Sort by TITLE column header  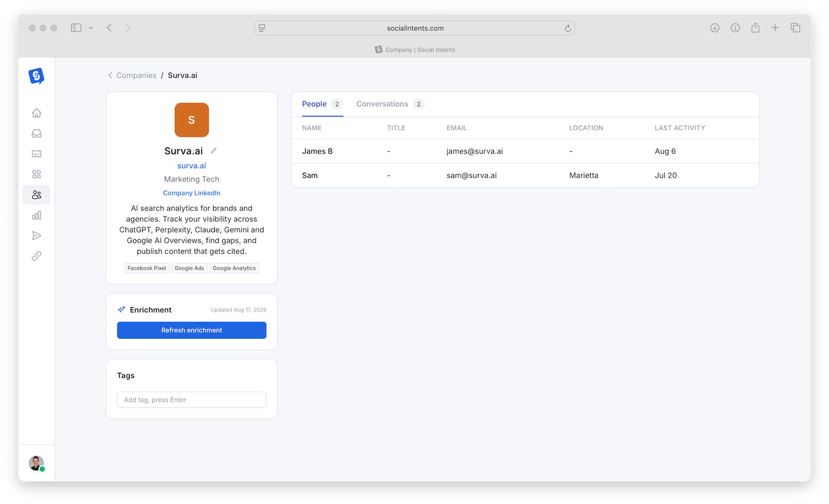pos(396,128)
